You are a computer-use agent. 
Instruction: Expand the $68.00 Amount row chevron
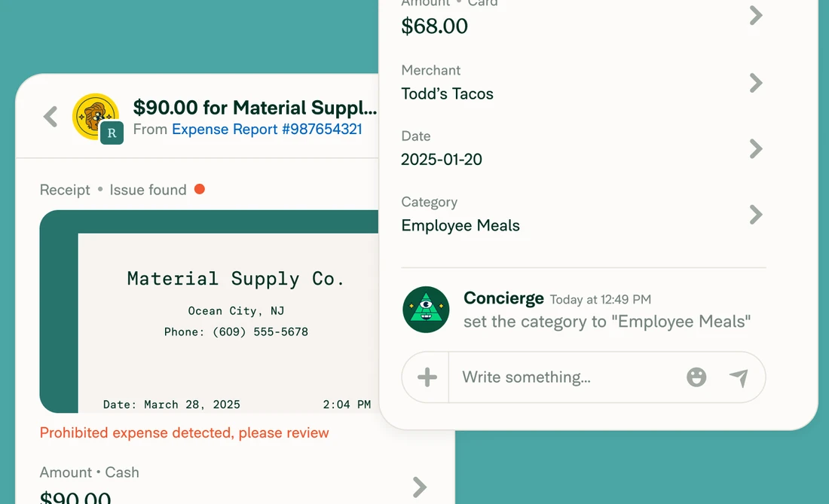(x=755, y=16)
